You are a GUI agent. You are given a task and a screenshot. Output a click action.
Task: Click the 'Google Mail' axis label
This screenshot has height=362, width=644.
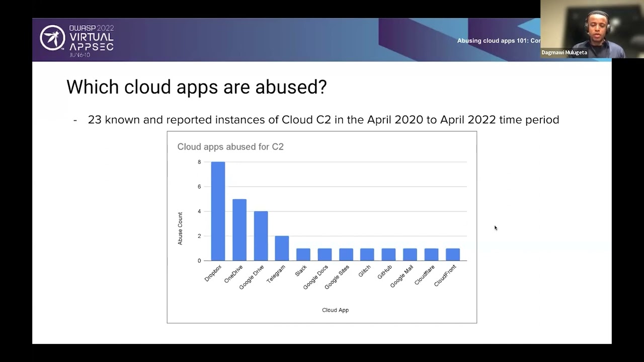402,277
